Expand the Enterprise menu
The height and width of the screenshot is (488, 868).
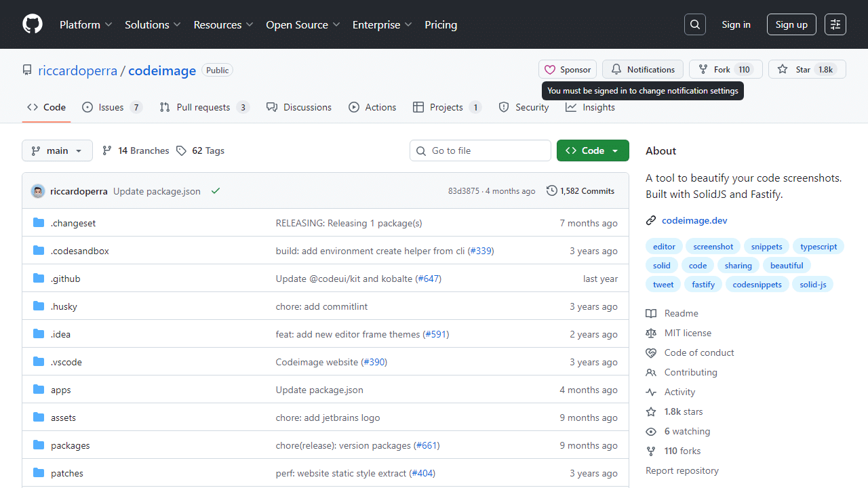click(x=382, y=24)
